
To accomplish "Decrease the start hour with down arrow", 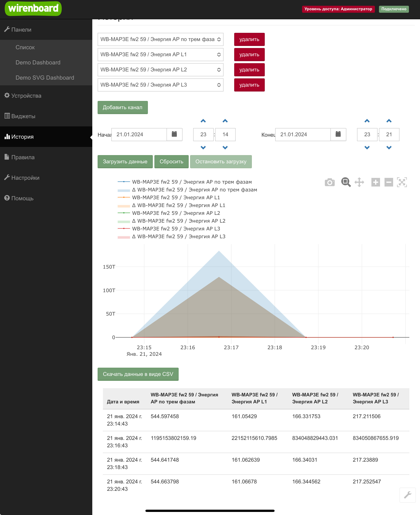I will pos(203,148).
